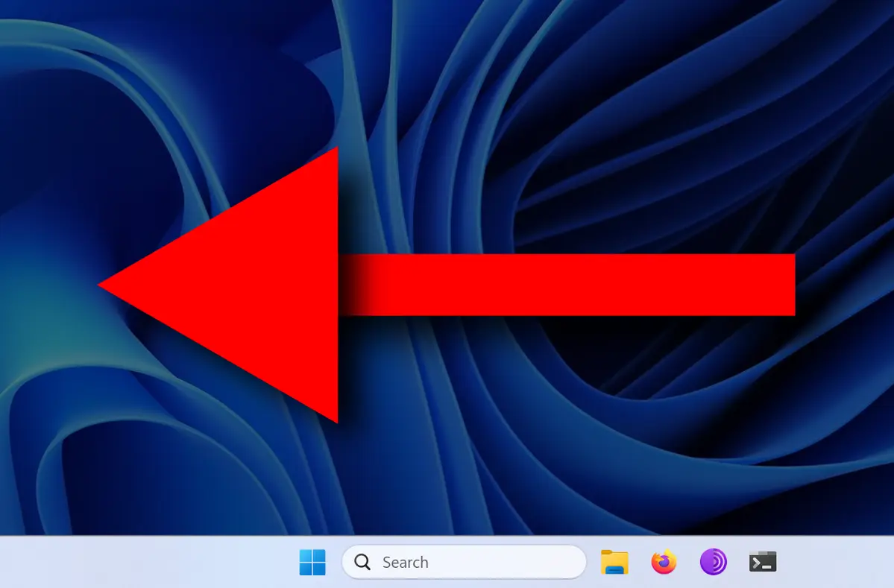Click the bottom corner of the arrowhead
The height and width of the screenshot is (588, 894).
pos(336,419)
